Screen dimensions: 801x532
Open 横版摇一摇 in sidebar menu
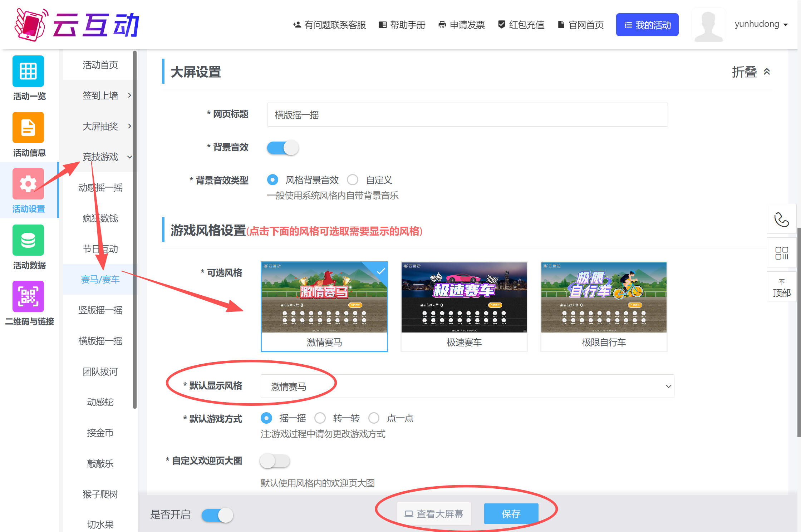pyautogui.click(x=100, y=341)
